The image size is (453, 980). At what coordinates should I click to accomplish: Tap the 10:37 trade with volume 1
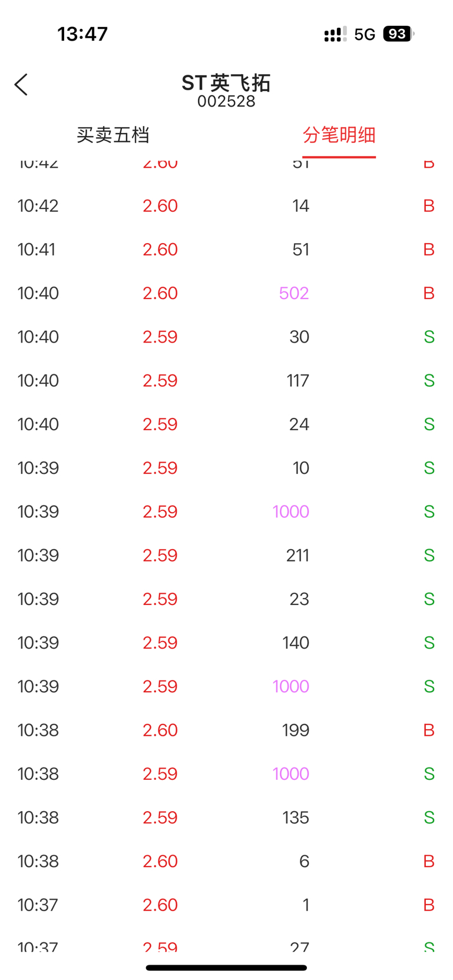(x=226, y=905)
